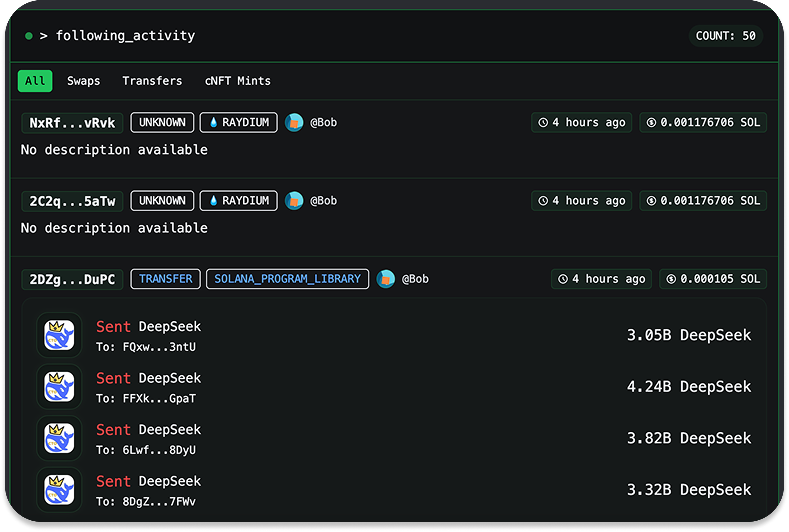Expand the NxRf...vRvk transaction entry
The image size is (789, 532).
click(x=72, y=123)
